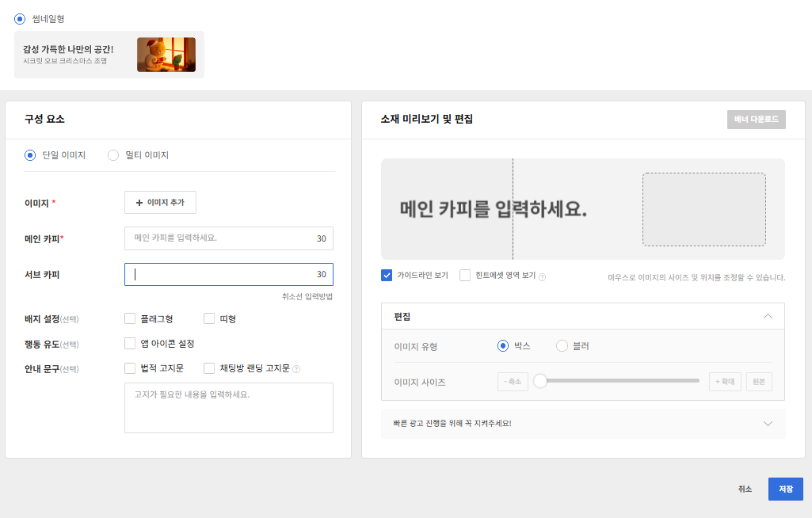Uncheck the 가이드라인 보기 checkbox
812x518 pixels.
tap(387, 276)
